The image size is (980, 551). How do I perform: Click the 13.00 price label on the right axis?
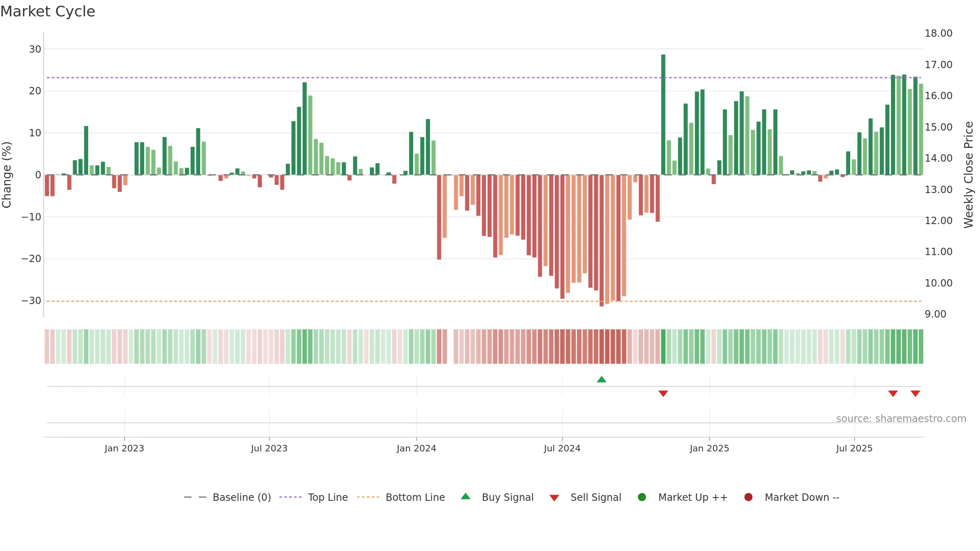(938, 189)
